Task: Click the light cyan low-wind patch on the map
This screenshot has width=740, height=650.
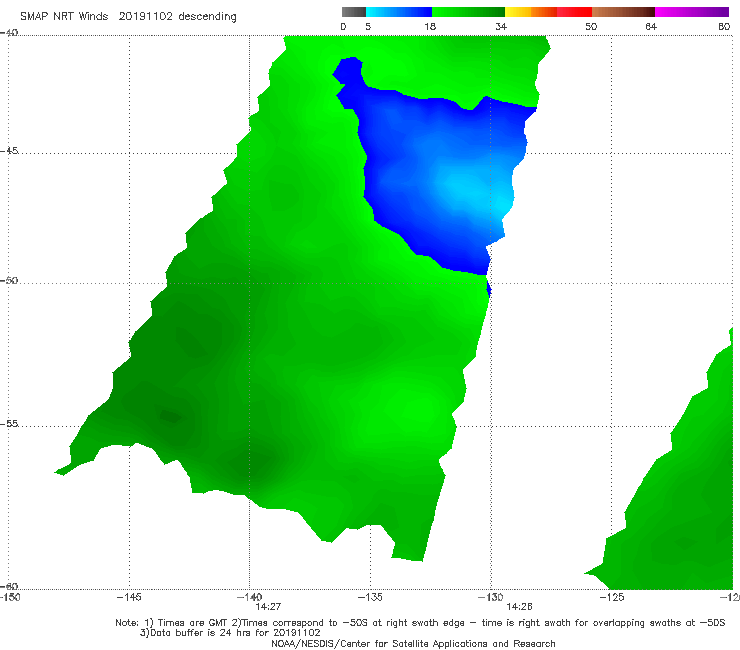Action: pos(477,191)
